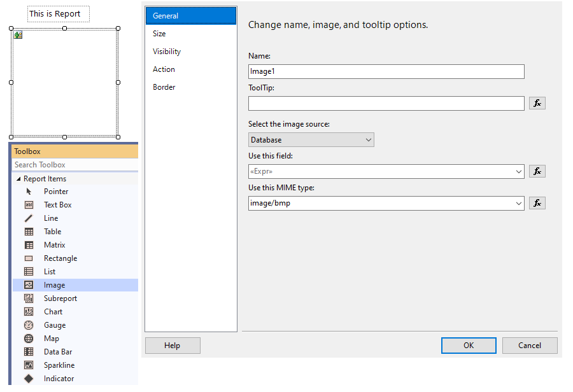Click the Data Bar icon
Image resolution: width=573 pixels, height=392 pixels.
(29, 352)
